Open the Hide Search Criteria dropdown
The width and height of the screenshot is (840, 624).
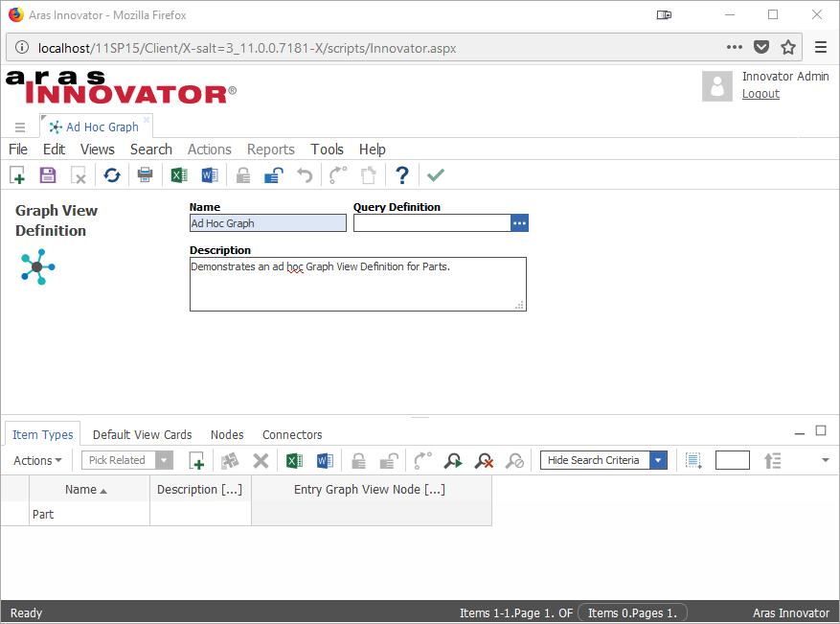(658, 460)
